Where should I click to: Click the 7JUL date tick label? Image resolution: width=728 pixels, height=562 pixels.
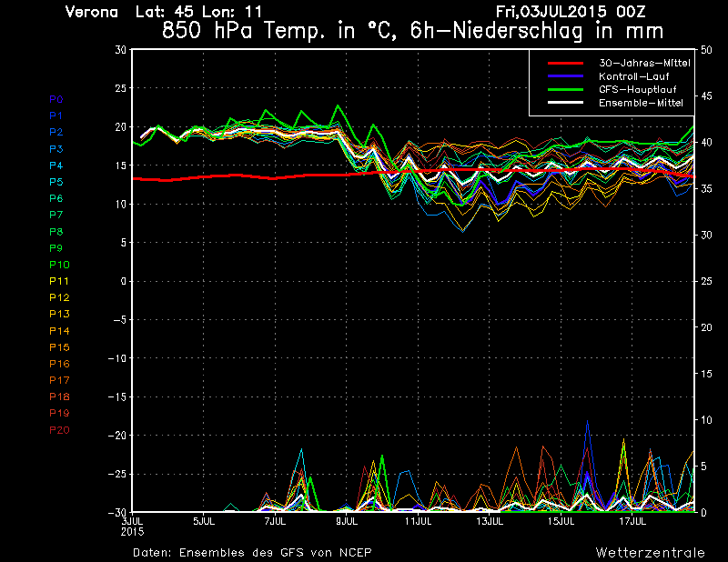tap(276, 522)
